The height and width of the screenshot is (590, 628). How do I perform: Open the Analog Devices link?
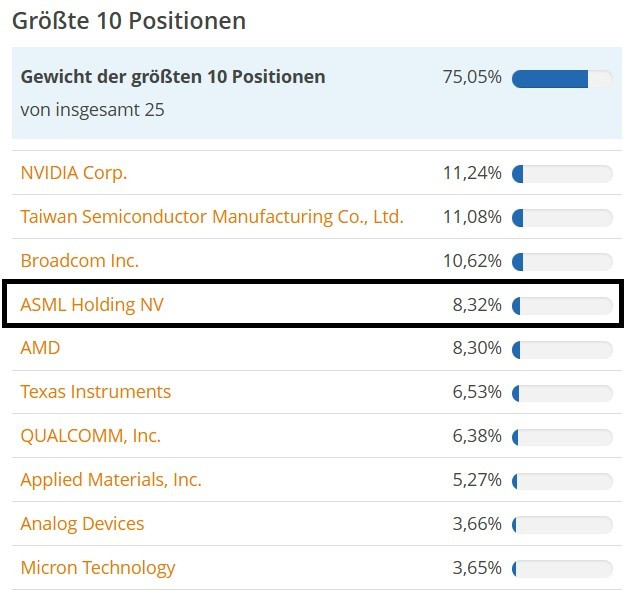click(83, 524)
